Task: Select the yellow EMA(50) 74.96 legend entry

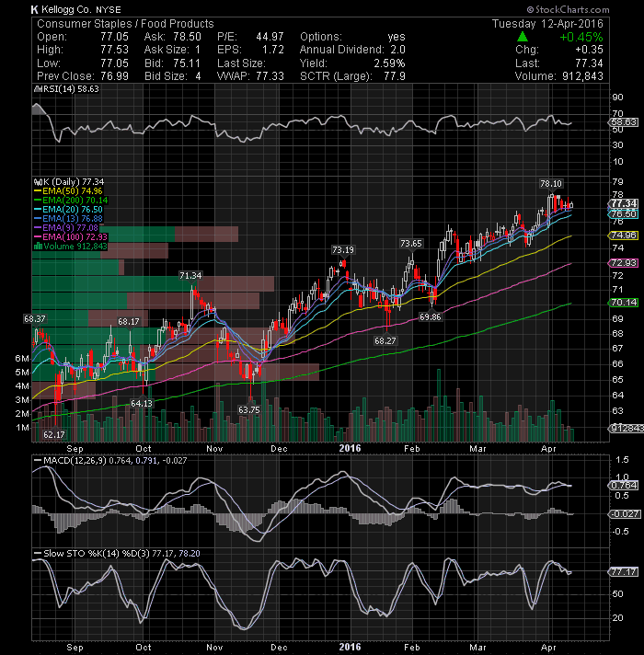Action: coord(68,191)
